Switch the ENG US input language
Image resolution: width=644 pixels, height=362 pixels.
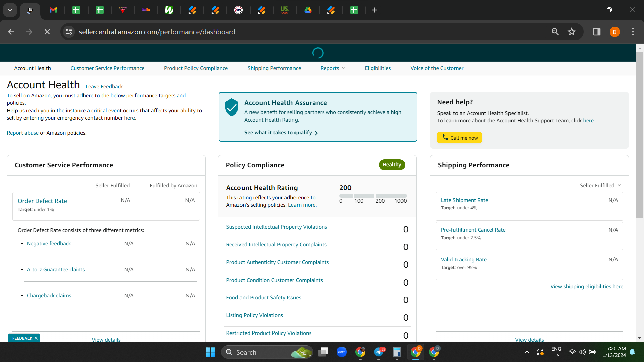coord(556,352)
